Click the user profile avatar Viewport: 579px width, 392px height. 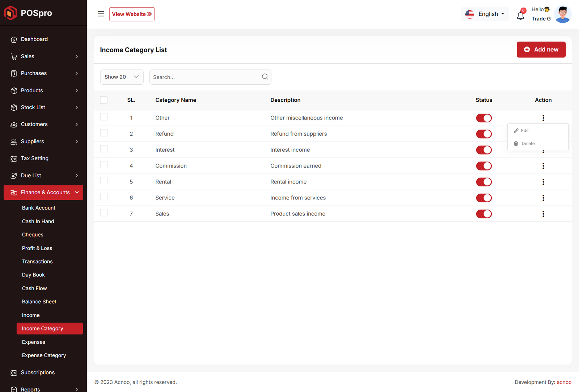[562, 14]
